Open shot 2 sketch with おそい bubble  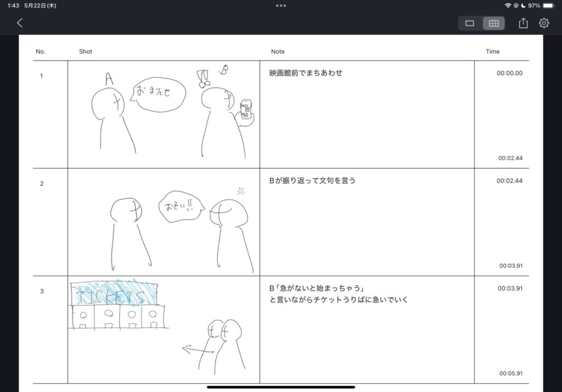[x=164, y=222]
